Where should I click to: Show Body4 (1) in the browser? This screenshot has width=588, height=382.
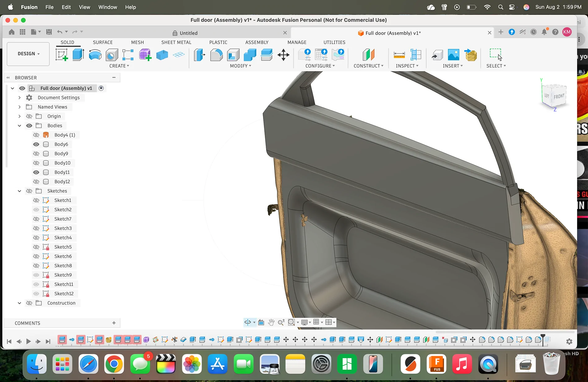(36, 135)
